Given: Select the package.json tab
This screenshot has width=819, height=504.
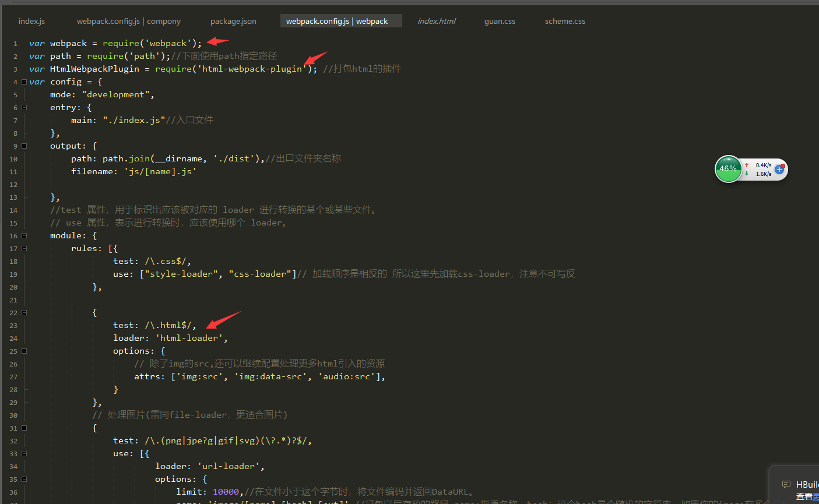Looking at the screenshot, I should (233, 22).
